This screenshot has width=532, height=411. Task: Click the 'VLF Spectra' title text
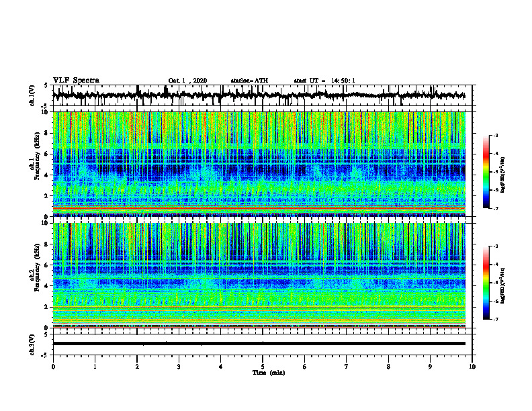coord(76,81)
